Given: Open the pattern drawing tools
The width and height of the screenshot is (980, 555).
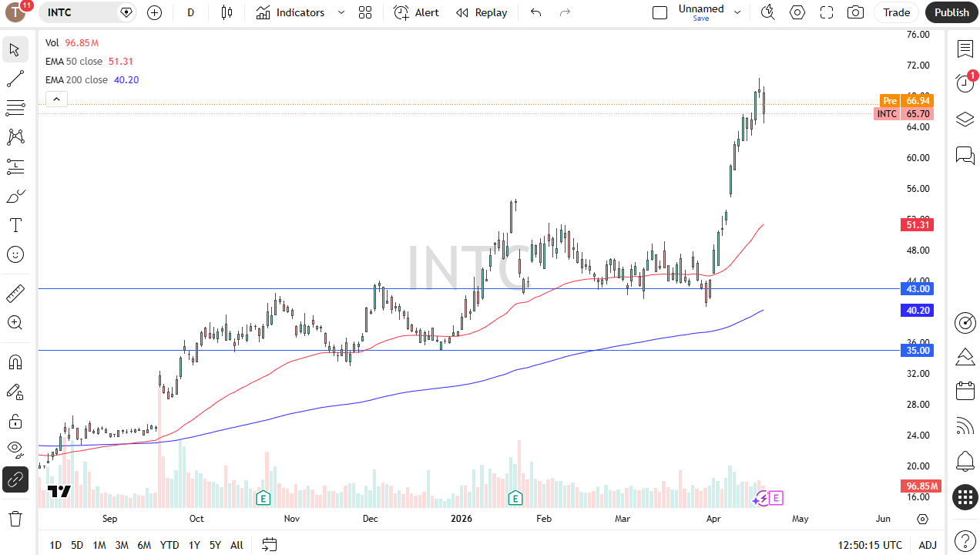Looking at the screenshot, I should click(15, 137).
